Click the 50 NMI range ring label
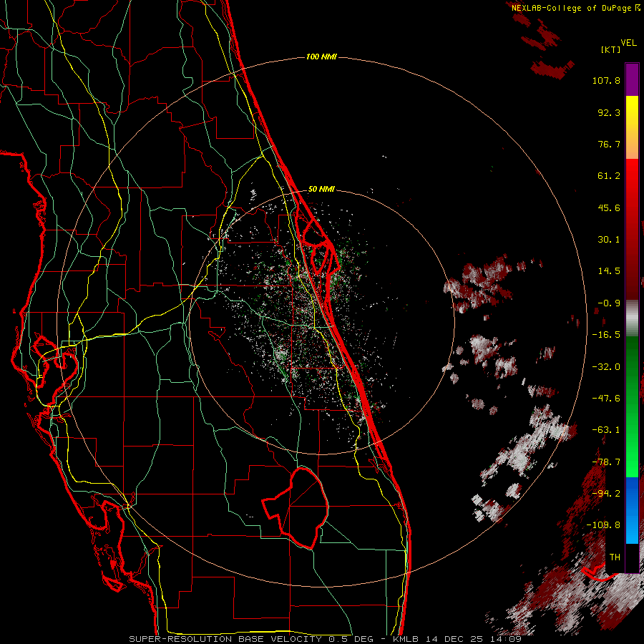 pyautogui.click(x=321, y=189)
